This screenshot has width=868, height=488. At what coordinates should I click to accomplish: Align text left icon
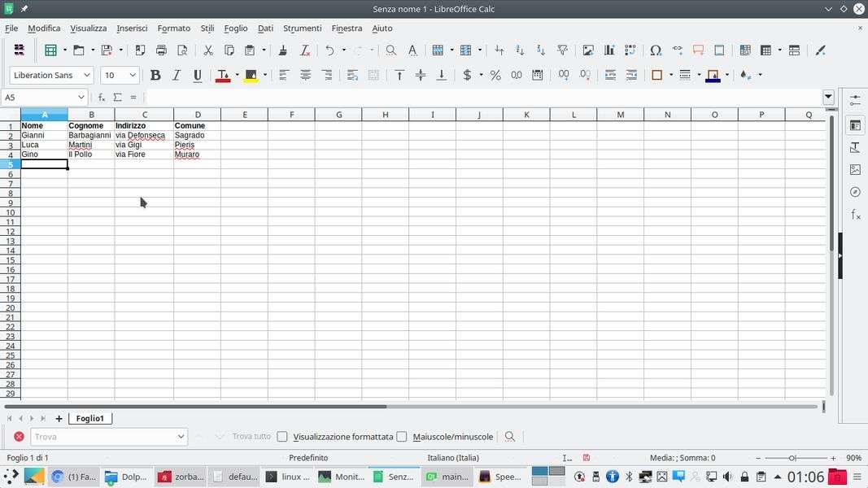tap(284, 76)
